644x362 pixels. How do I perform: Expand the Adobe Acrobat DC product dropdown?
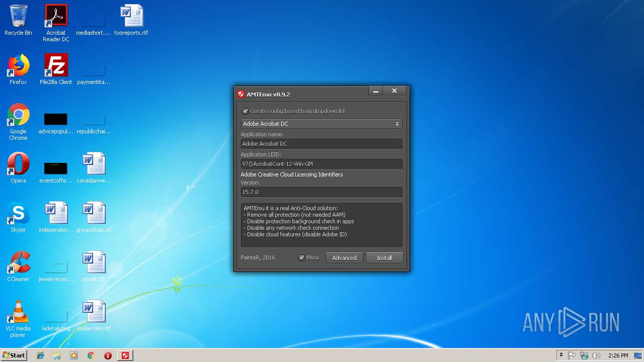pyautogui.click(x=321, y=124)
